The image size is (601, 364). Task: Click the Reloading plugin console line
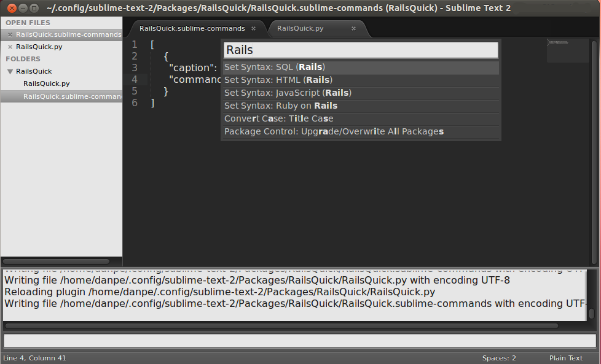pos(219,292)
